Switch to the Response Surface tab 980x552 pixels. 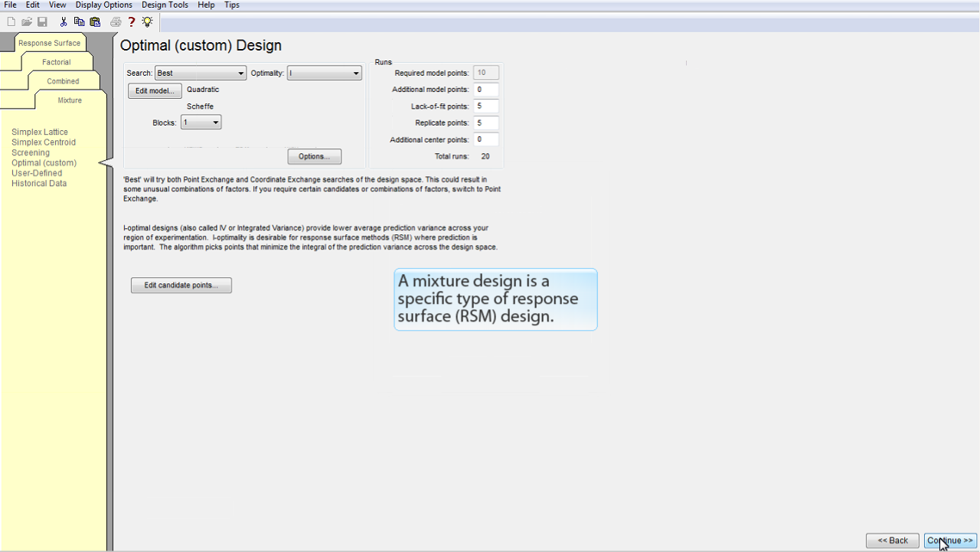click(x=49, y=43)
